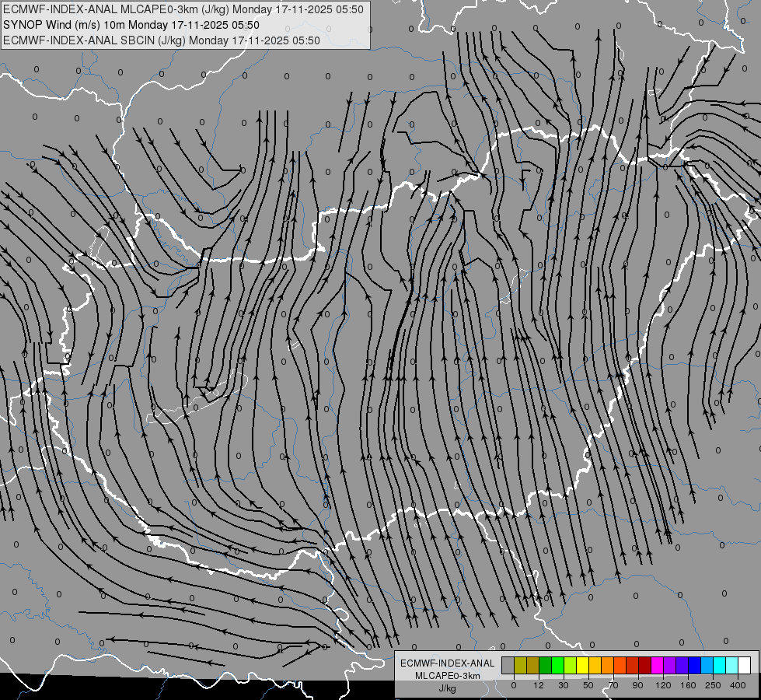Choose the white swatch at the legend's right end

click(745, 665)
